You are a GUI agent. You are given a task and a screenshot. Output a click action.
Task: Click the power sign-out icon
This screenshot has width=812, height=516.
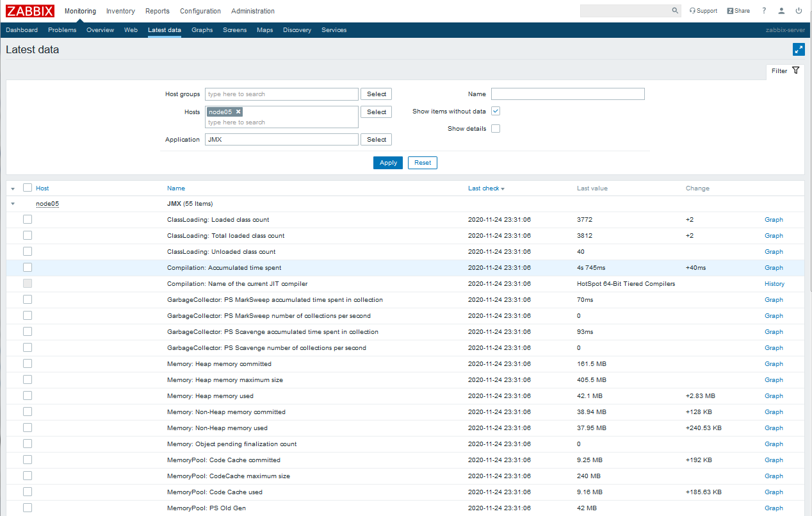799,11
